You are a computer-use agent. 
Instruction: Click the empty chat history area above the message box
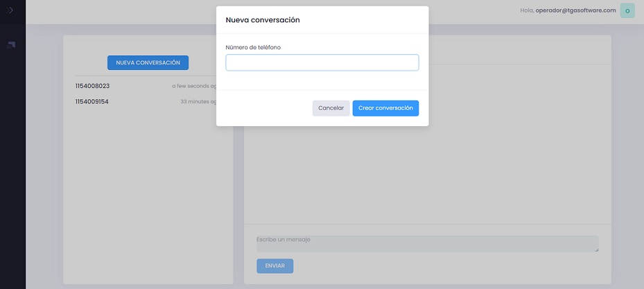(427, 173)
